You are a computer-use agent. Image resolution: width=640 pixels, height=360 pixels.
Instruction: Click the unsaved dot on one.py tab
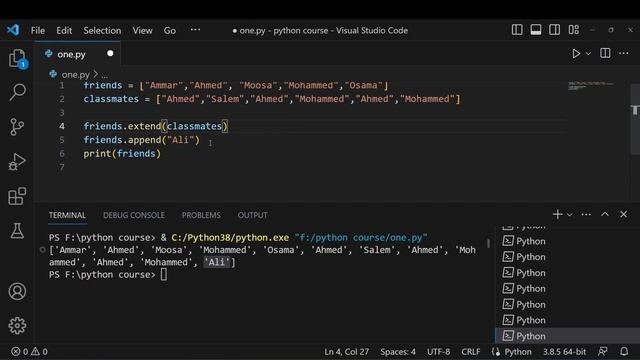pyautogui.click(x=110, y=53)
